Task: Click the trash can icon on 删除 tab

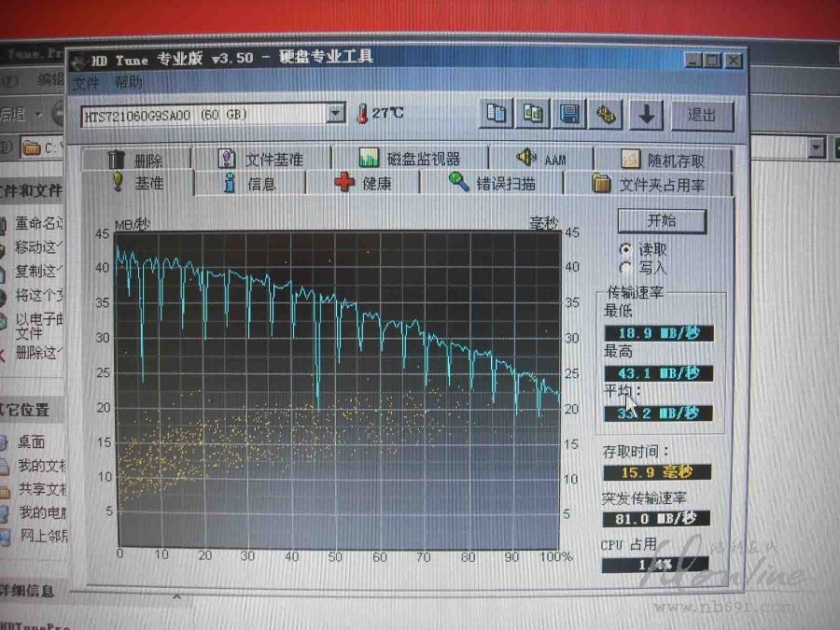Action: (117, 159)
